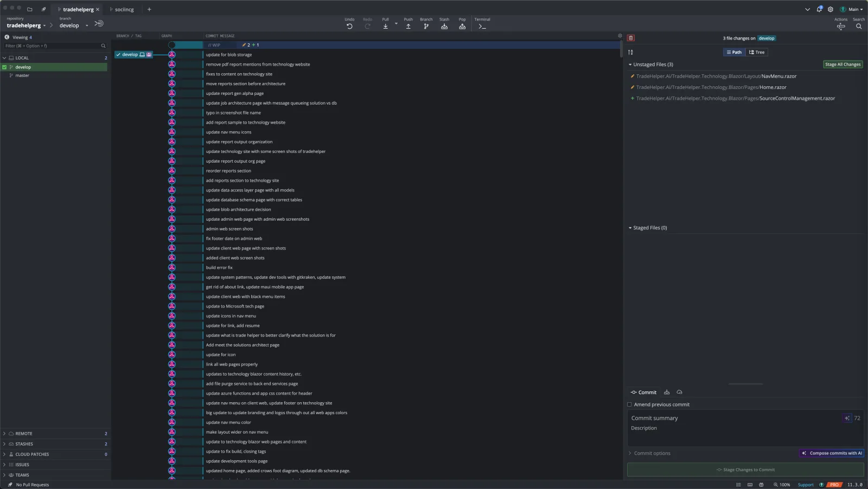The height and width of the screenshot is (489, 868).
Task: Click the cloud patch icon beside the Commit tab
Action: click(x=679, y=392)
